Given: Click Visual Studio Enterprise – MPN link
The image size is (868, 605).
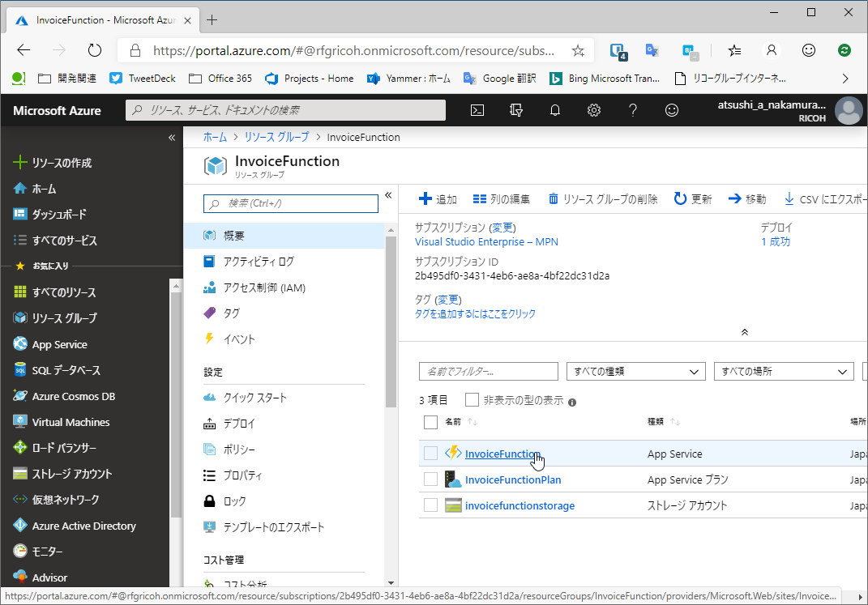Looking at the screenshot, I should click(486, 241).
